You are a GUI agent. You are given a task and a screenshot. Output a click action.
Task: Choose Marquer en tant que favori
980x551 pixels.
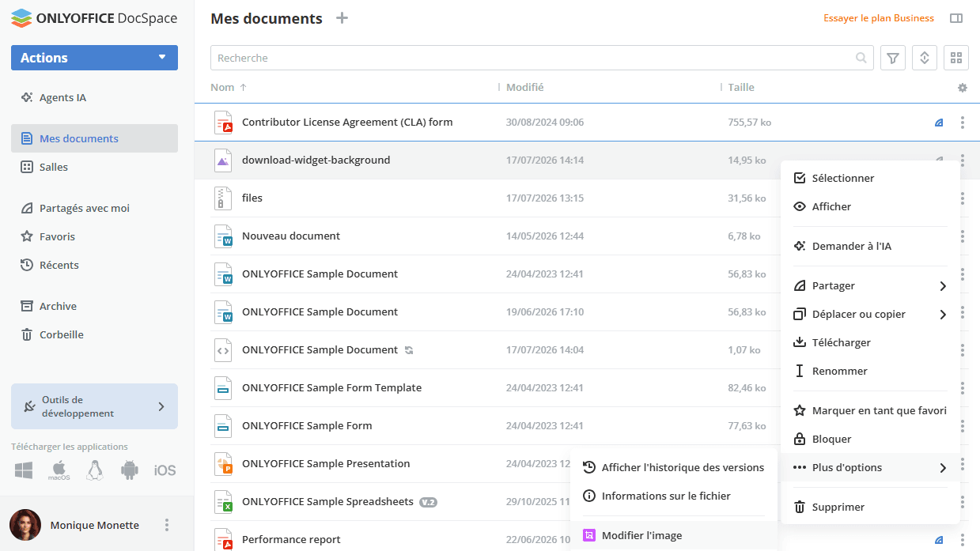click(870, 410)
